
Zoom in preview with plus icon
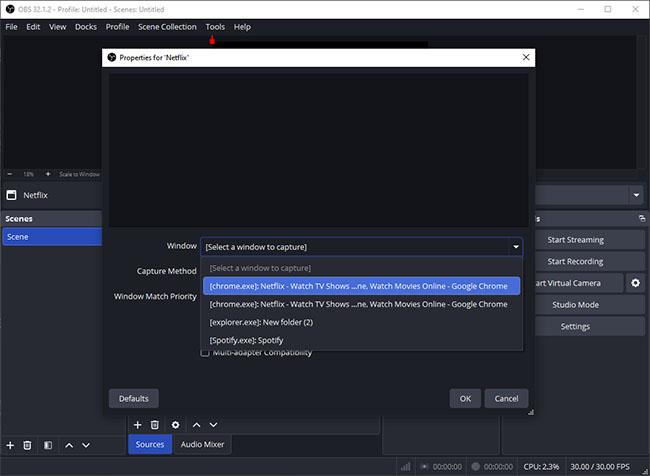(48, 174)
